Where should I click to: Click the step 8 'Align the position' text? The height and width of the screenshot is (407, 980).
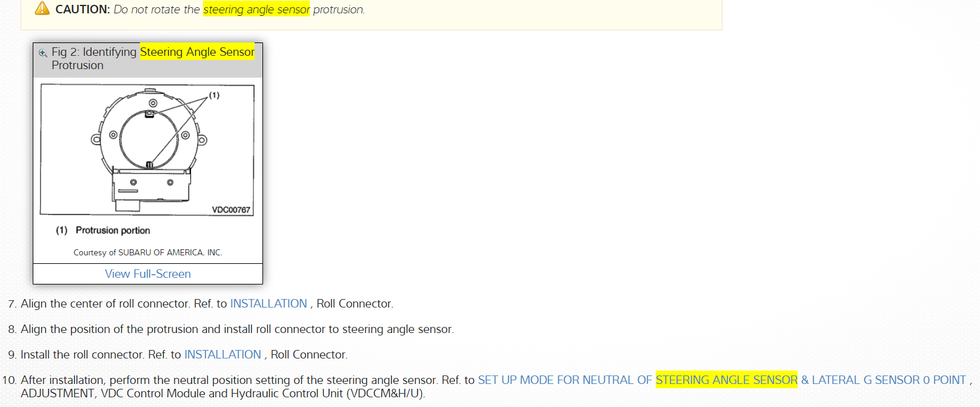(x=237, y=329)
